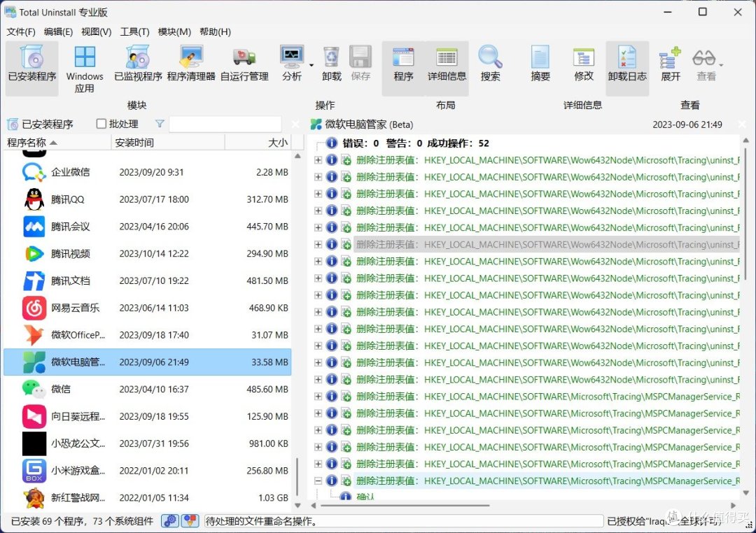Expand the first 删除注册表值 log entry
The height and width of the screenshot is (533, 756).
coord(318,160)
